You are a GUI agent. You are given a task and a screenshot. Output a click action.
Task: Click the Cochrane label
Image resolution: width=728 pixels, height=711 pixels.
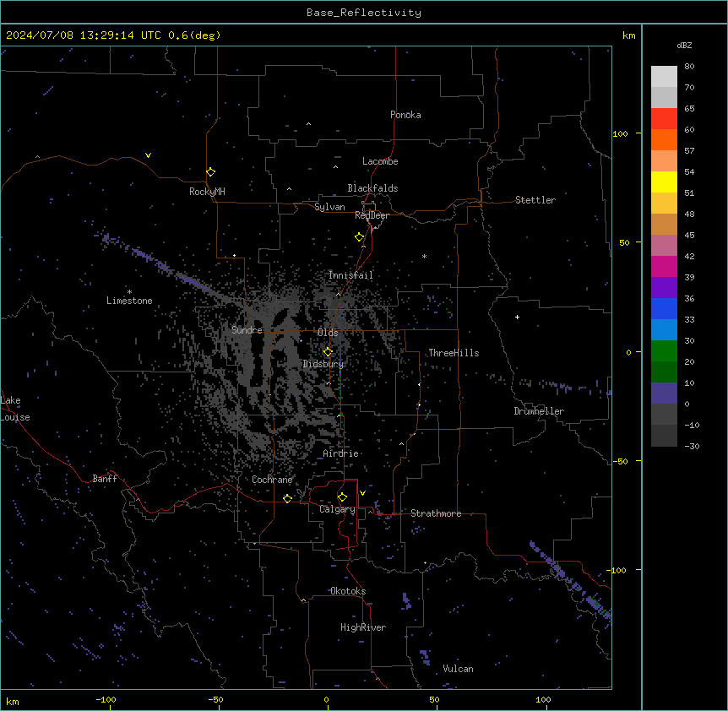[x=272, y=480]
